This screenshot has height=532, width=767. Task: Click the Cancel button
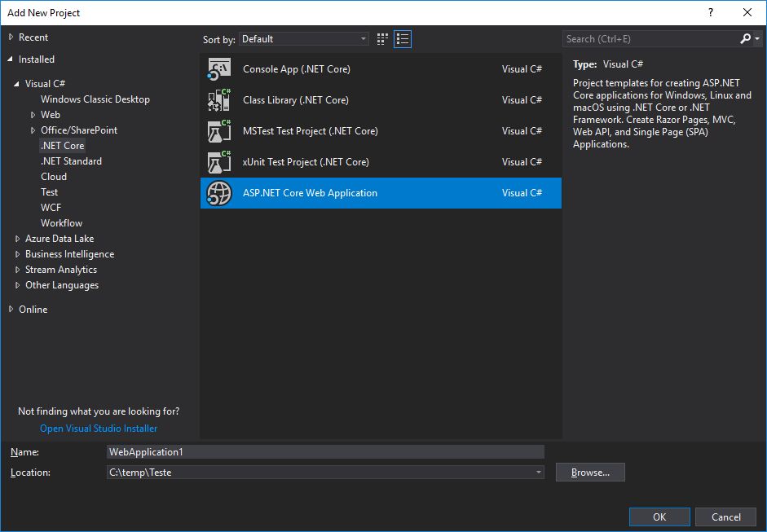point(726,517)
